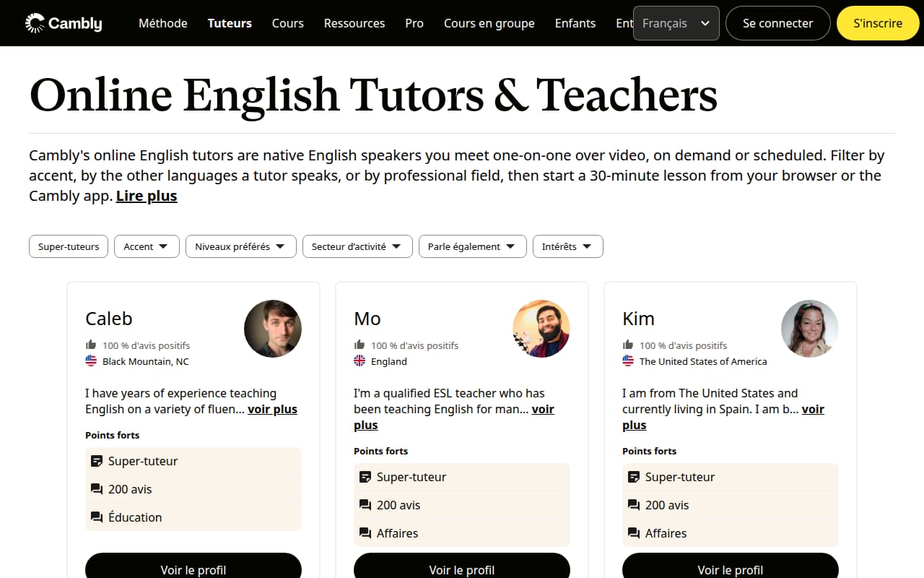
Task: Click the Super-tuteur badge icon in Caleb's card
Action: 97,461
